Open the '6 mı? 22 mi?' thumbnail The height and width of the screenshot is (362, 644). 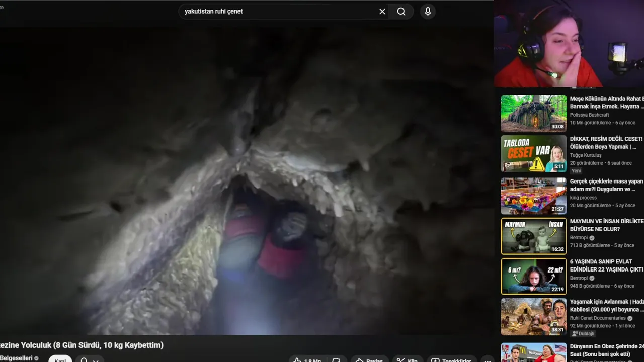coord(534,276)
